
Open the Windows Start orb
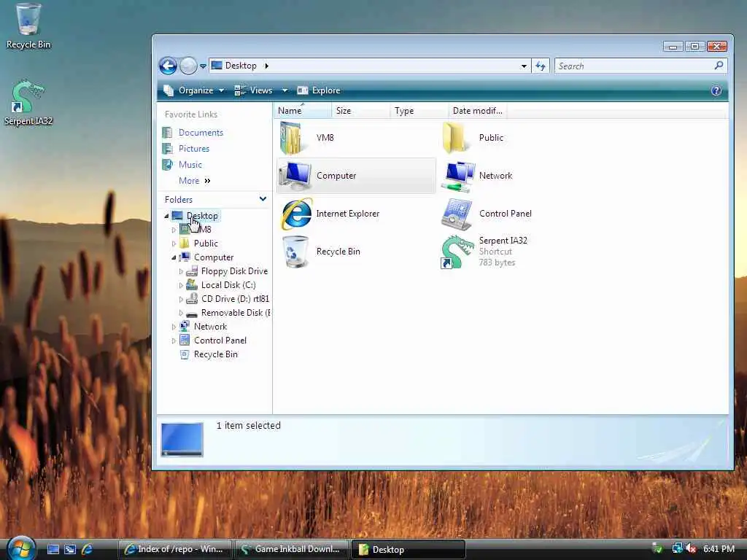pos(21,548)
